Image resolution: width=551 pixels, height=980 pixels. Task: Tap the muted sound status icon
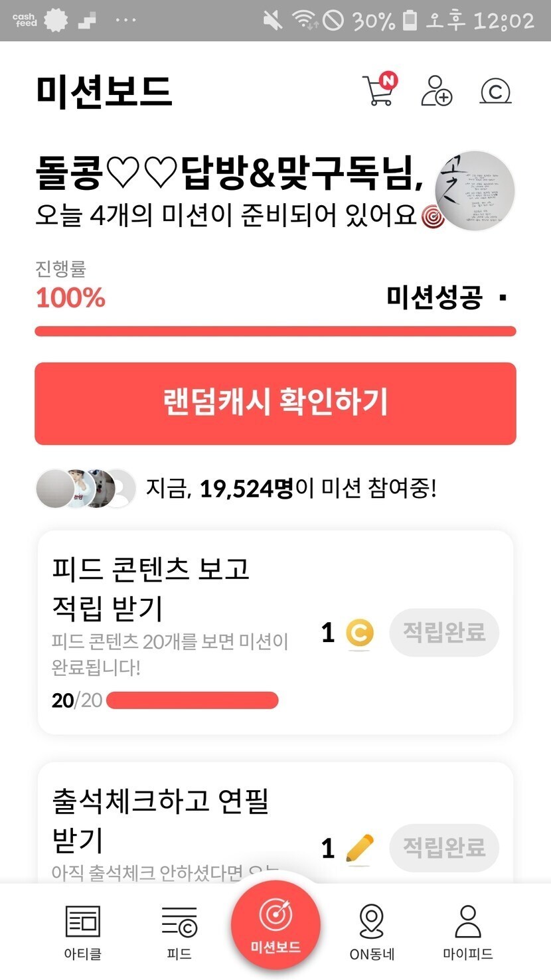click(272, 21)
